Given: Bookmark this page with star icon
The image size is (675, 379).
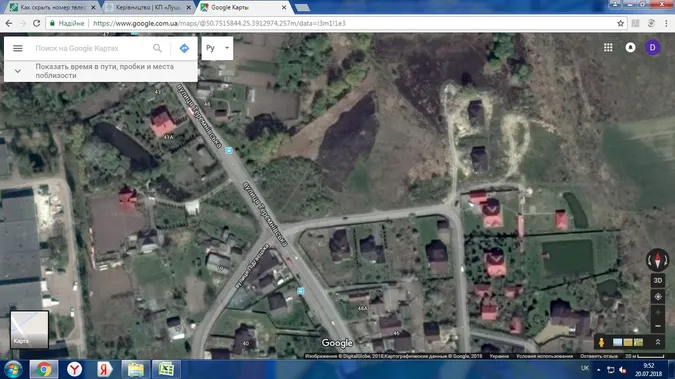Looking at the screenshot, I should (620, 23).
